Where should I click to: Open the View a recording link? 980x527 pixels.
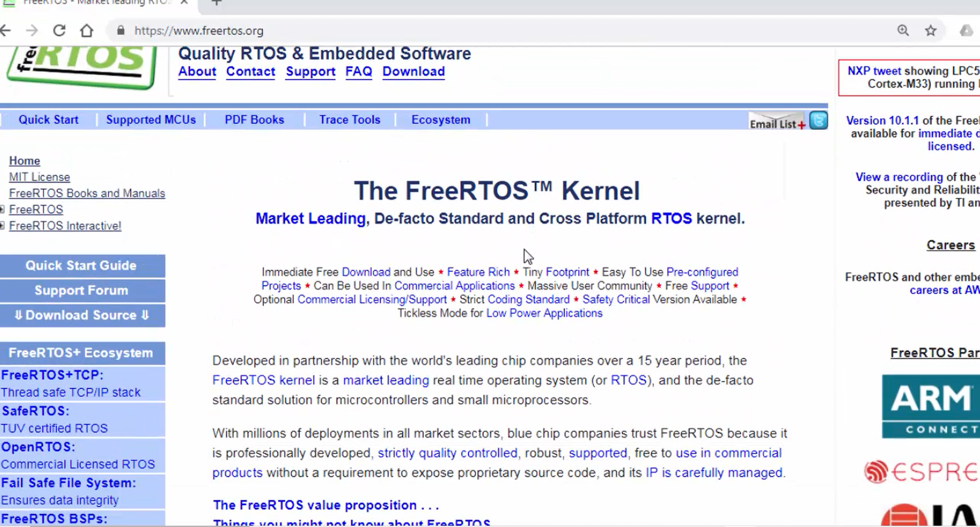point(899,177)
